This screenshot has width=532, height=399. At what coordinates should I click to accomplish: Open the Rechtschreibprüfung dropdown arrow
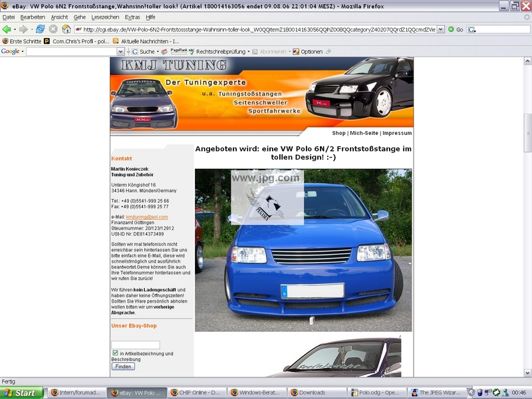(249, 52)
